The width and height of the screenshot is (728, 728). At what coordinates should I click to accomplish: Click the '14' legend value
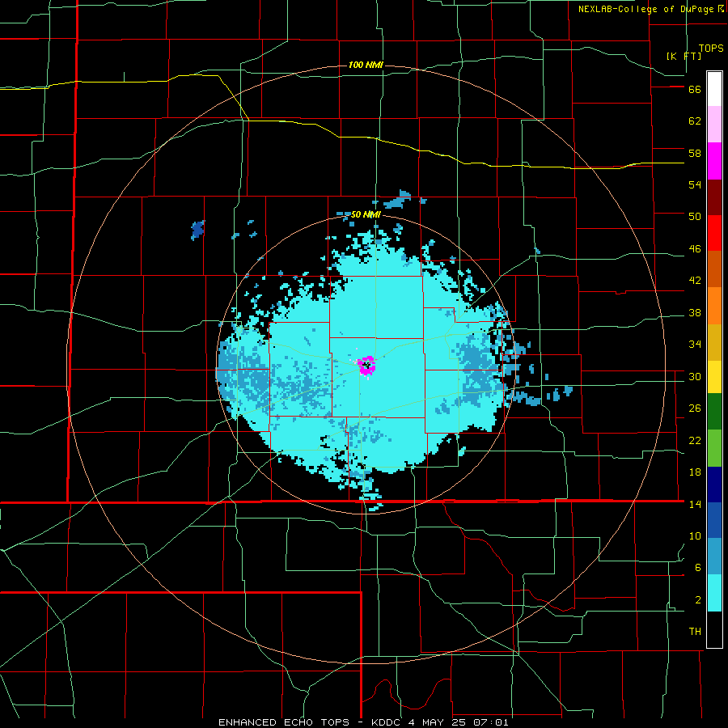[695, 504]
